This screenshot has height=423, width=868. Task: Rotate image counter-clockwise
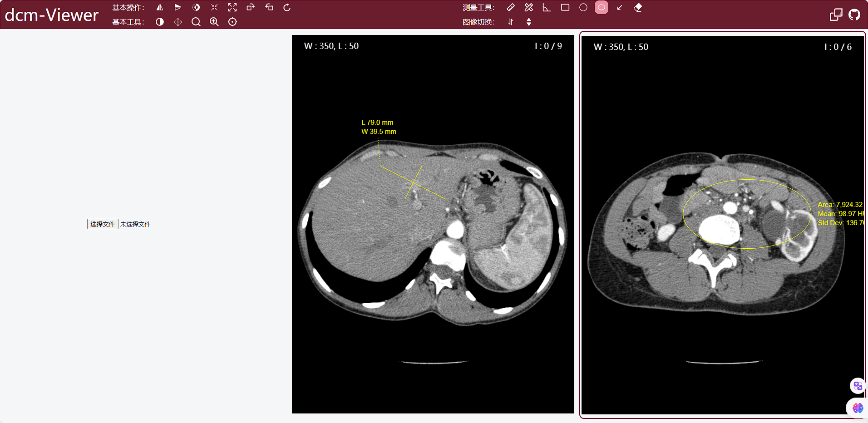coord(269,7)
